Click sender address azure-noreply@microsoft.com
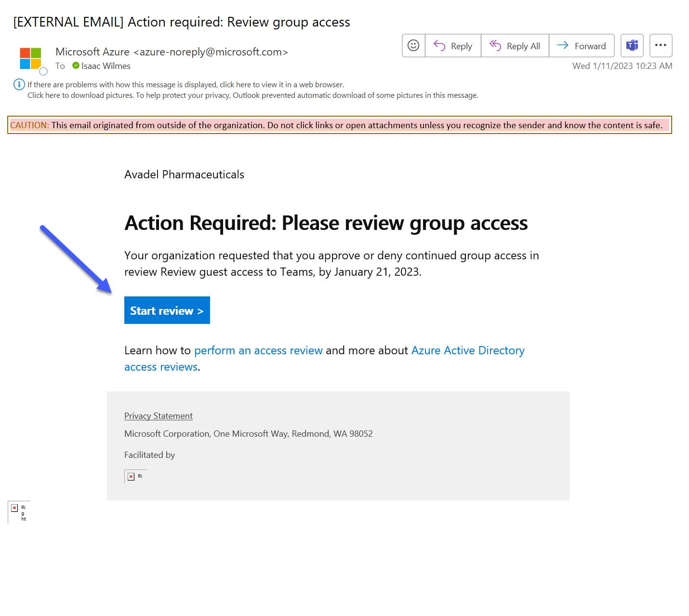This screenshot has width=689, height=616. (211, 52)
